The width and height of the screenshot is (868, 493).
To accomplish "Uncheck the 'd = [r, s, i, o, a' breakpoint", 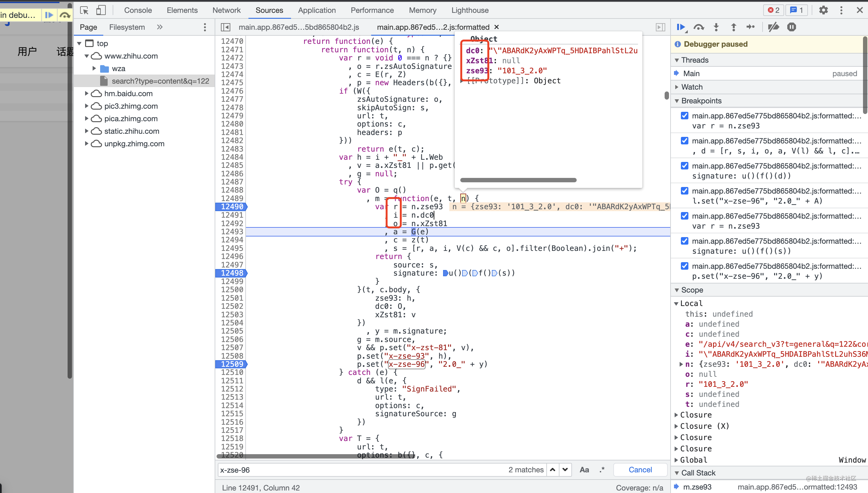I will [x=685, y=141].
